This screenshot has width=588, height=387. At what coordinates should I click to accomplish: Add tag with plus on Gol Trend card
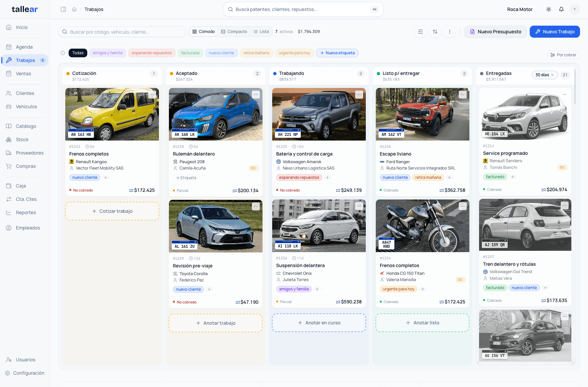tap(545, 288)
